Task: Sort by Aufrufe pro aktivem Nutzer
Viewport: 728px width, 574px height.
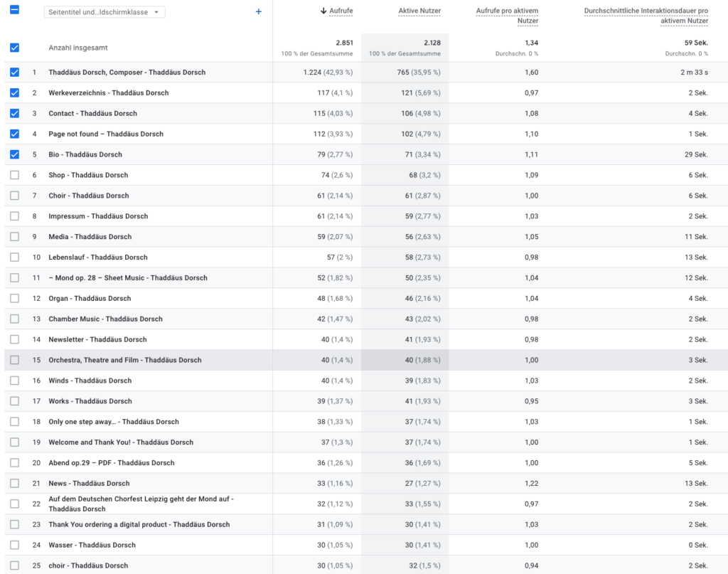Action: (x=507, y=16)
